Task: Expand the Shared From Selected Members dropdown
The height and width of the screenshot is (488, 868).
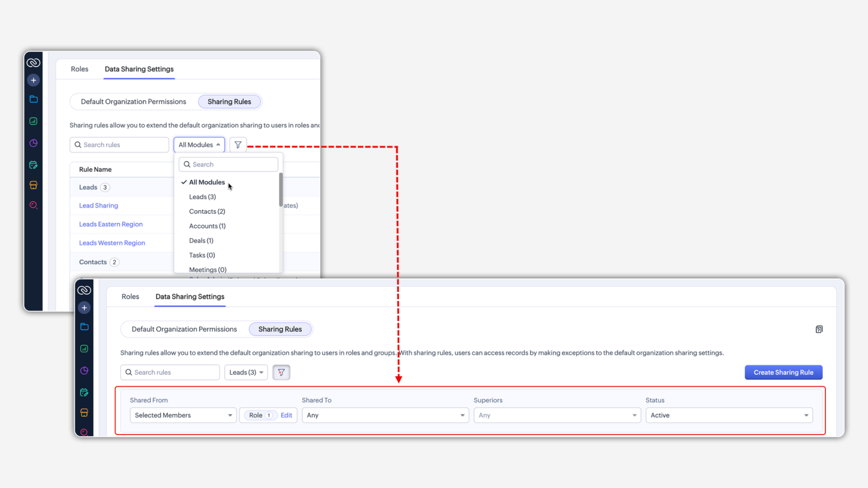Action: tap(183, 415)
